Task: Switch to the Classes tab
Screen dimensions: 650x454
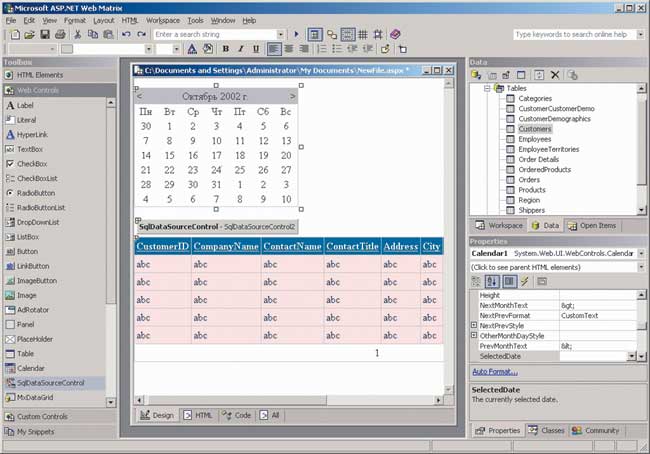Action: [x=546, y=430]
